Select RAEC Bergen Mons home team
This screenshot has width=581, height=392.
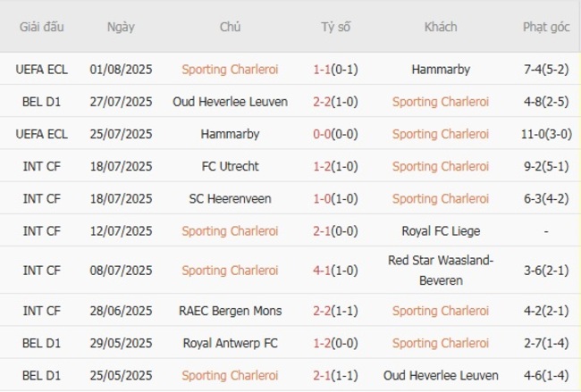click(230, 311)
